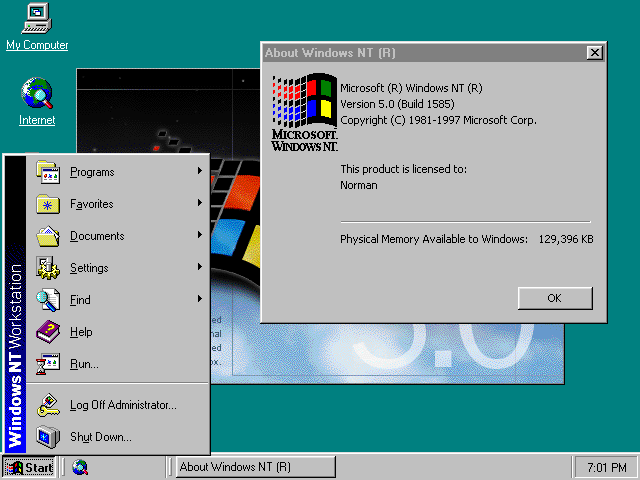
Task: Click the Help book icon
Action: tap(49, 332)
